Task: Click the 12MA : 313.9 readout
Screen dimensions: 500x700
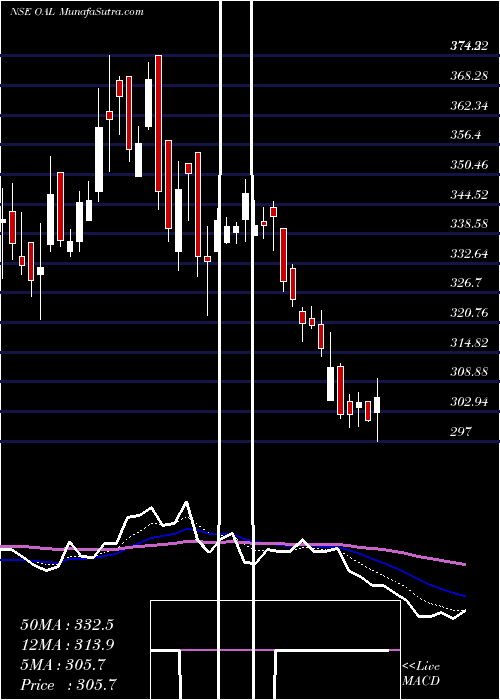Action: [x=67, y=645]
